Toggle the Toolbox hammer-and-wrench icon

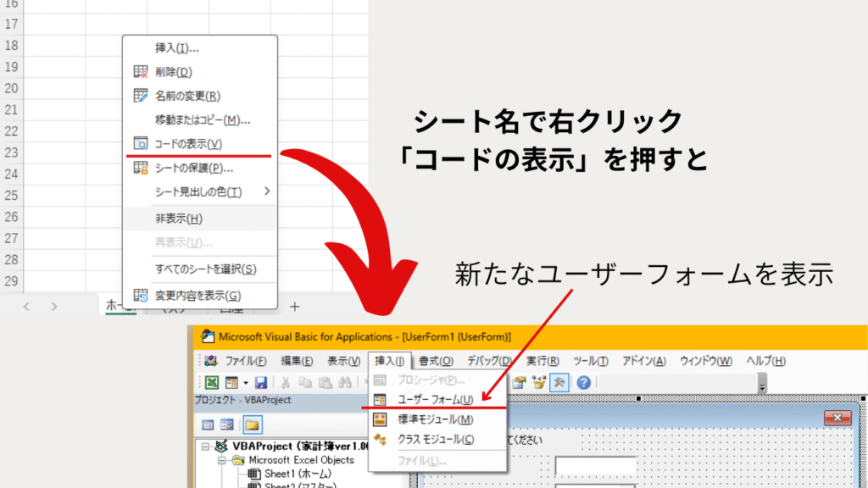[x=559, y=382]
